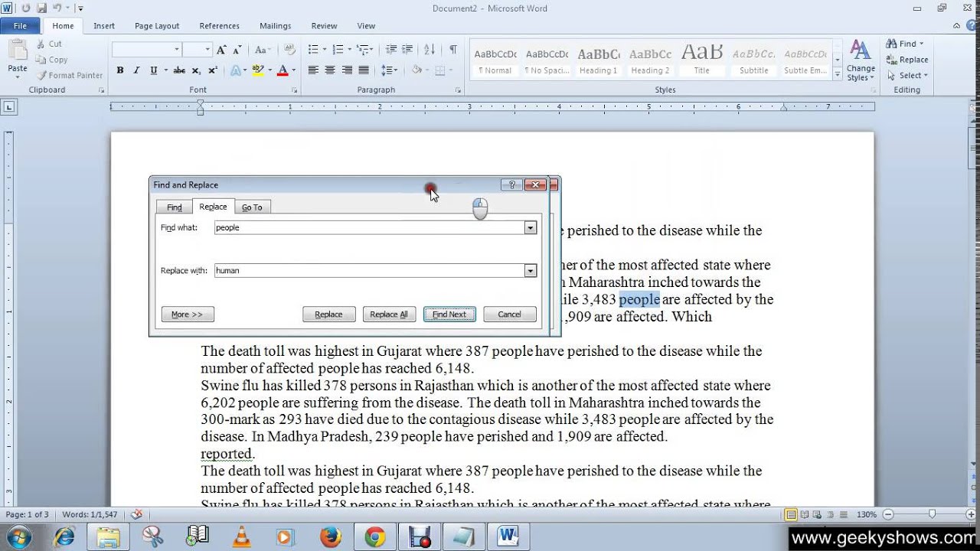Toggle Italic formatting
The image size is (980, 551).
click(x=136, y=70)
